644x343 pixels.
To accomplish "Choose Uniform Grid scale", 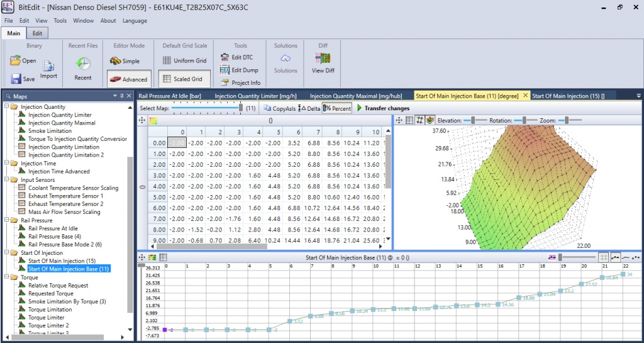I will click(184, 61).
